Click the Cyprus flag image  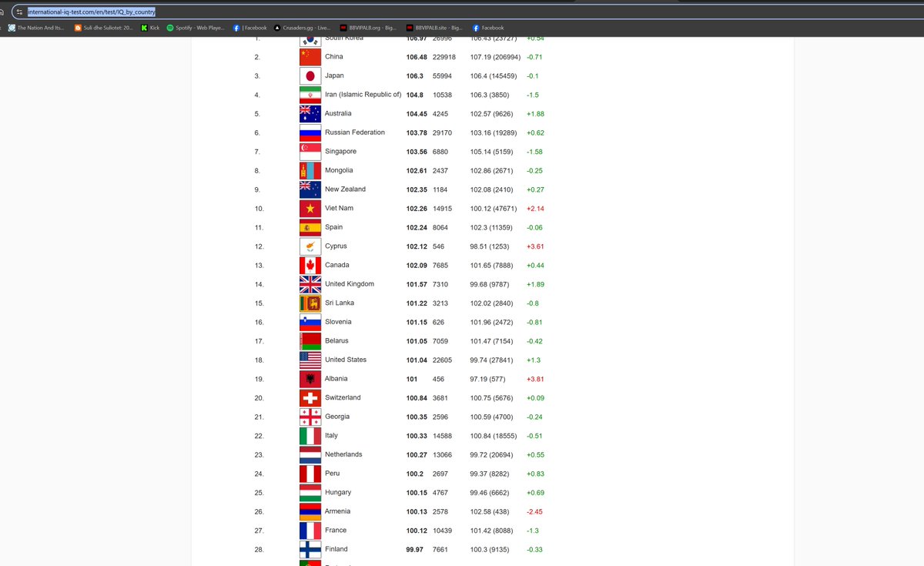coord(310,246)
